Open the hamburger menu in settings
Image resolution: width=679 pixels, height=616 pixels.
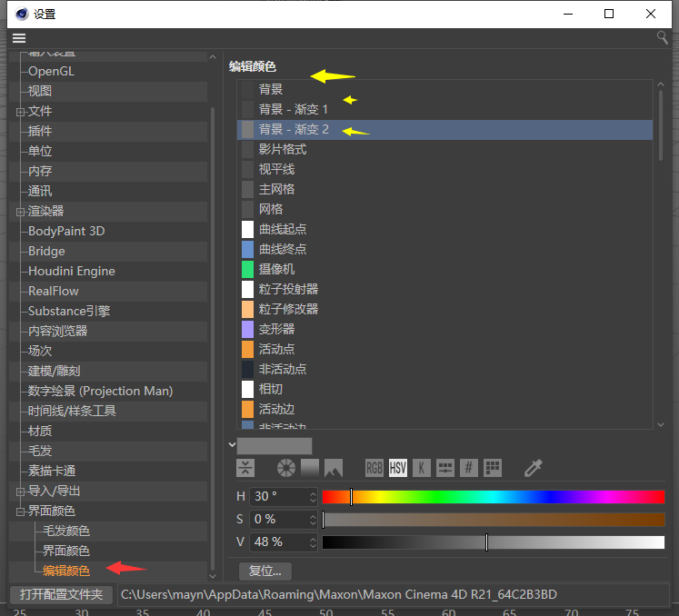point(18,38)
